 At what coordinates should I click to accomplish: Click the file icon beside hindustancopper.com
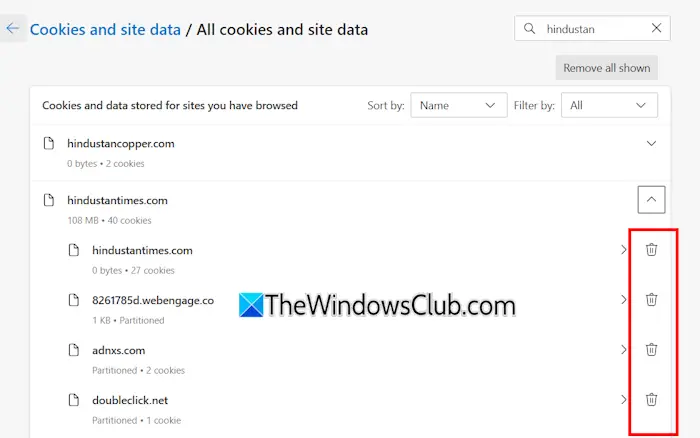point(49,144)
